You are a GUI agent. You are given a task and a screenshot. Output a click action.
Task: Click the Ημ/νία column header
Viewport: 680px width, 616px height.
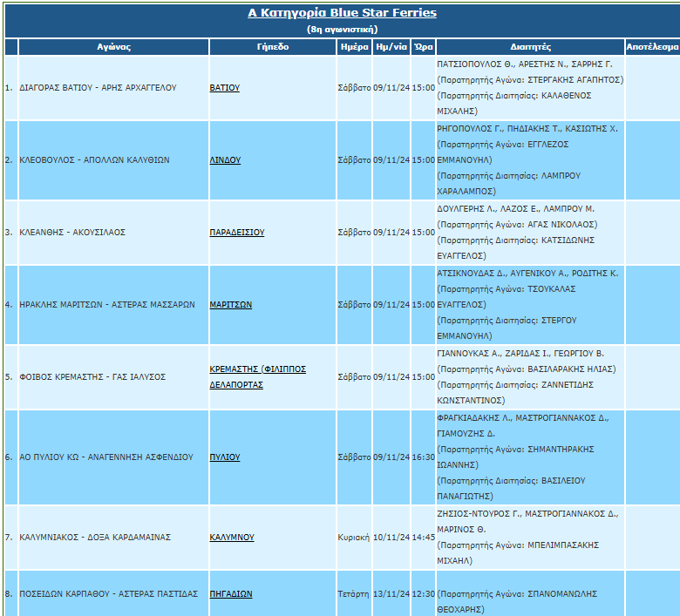click(391, 47)
